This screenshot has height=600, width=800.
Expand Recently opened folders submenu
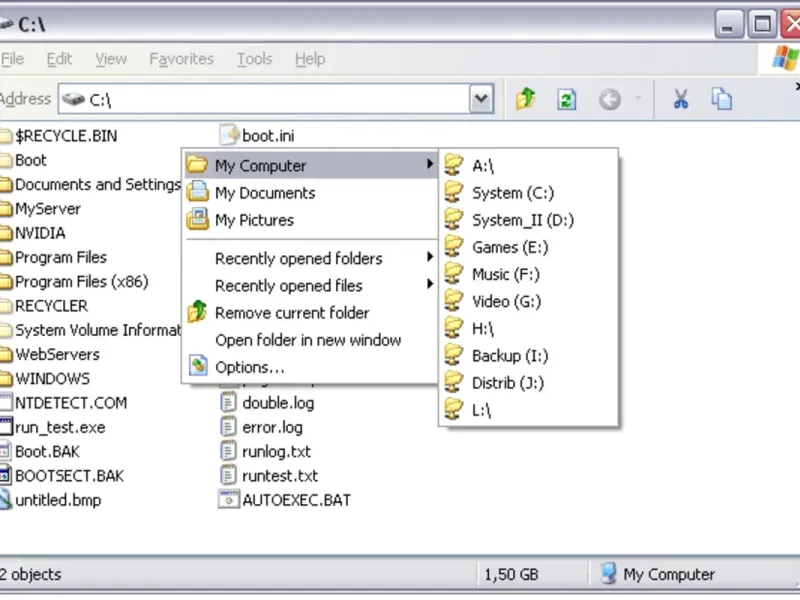coord(310,258)
